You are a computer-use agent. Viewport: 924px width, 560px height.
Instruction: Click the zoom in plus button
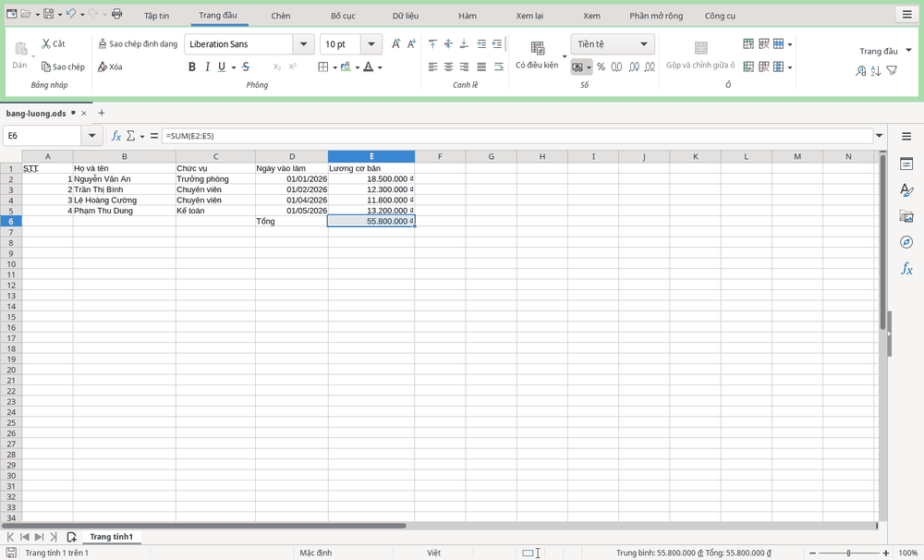tap(886, 553)
